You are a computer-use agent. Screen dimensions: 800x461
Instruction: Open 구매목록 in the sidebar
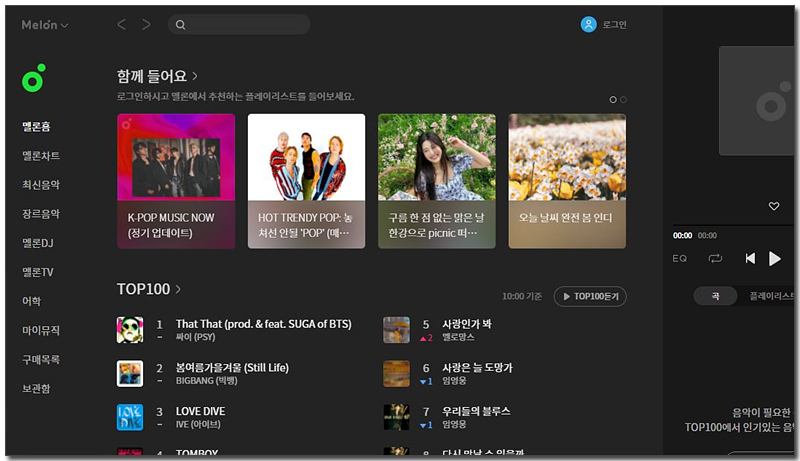41,359
